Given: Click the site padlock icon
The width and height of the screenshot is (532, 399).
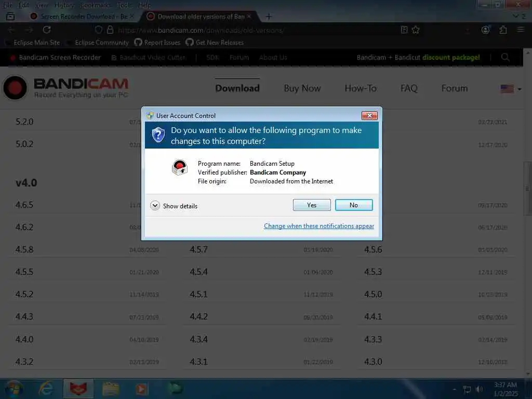Looking at the screenshot, I should pos(110,30).
